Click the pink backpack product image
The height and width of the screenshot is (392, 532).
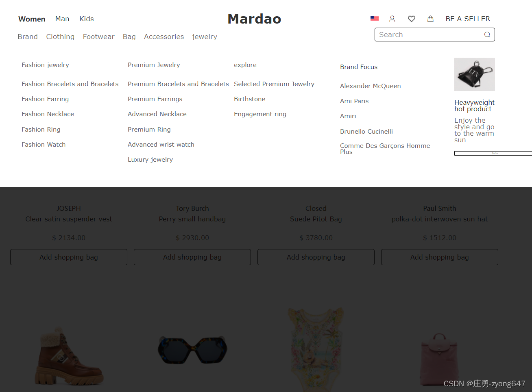[439, 360]
